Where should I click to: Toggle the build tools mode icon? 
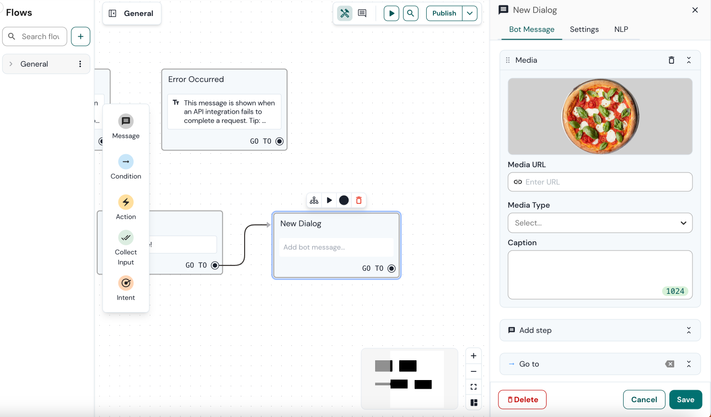click(x=344, y=14)
